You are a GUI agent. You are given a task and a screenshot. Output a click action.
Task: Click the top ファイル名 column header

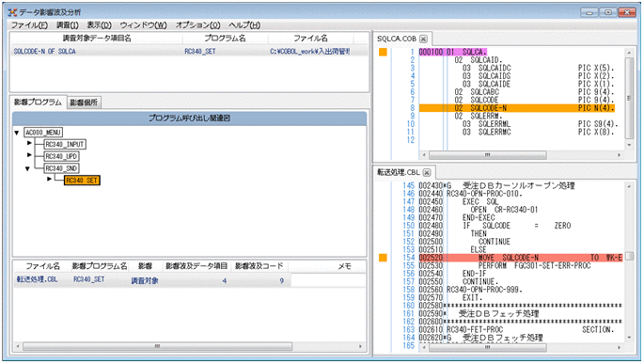click(x=310, y=39)
